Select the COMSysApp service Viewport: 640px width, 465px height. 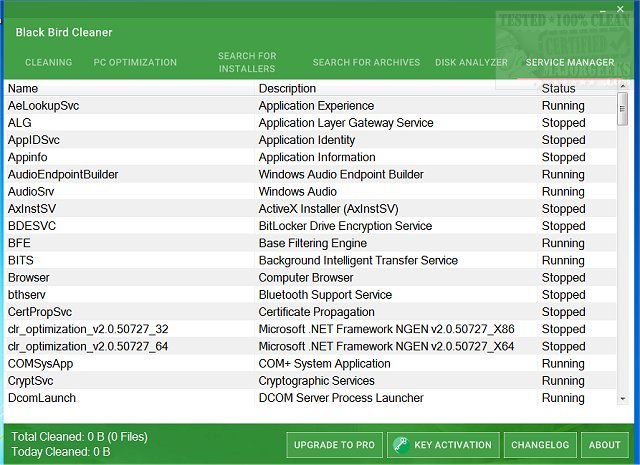(x=310, y=363)
